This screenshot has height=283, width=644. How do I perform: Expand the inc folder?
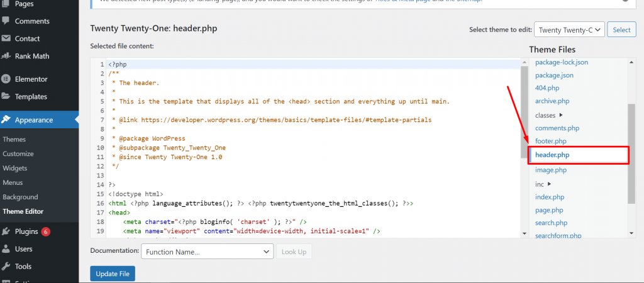(543, 184)
